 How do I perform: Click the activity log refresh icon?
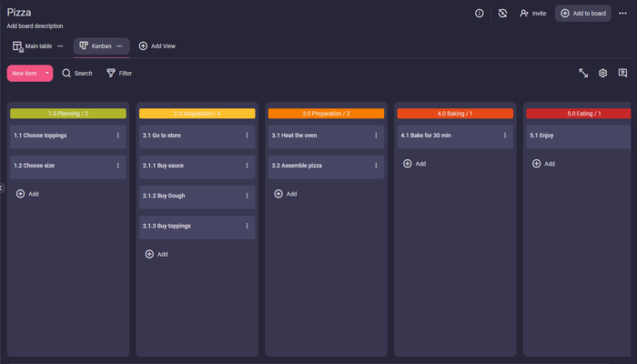coord(502,14)
